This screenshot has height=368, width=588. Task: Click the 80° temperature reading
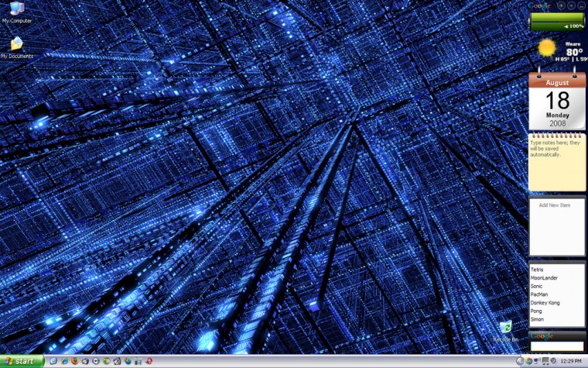[575, 52]
